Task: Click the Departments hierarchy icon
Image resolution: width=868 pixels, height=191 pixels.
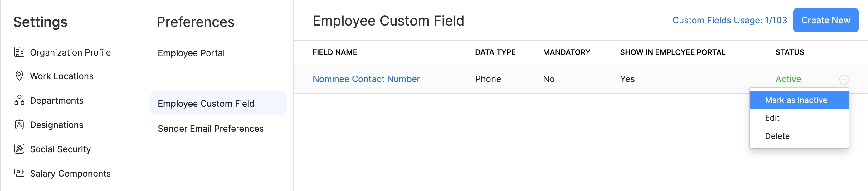Action: click(19, 100)
